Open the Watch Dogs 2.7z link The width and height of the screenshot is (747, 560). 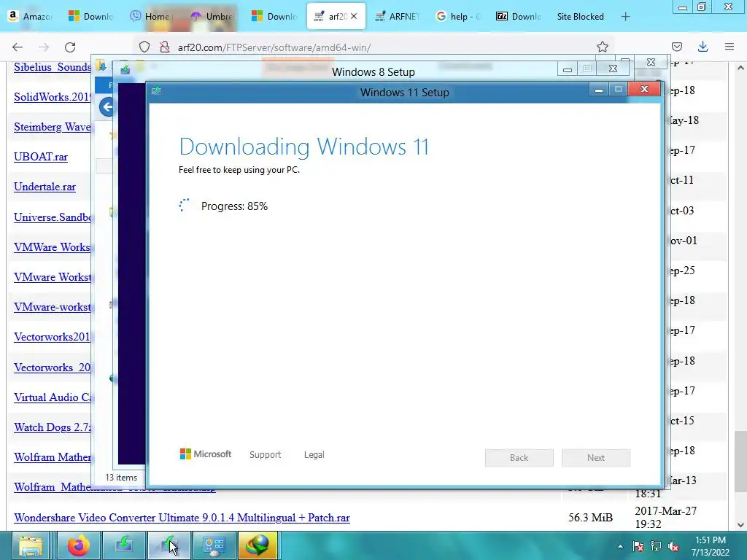tap(52, 427)
